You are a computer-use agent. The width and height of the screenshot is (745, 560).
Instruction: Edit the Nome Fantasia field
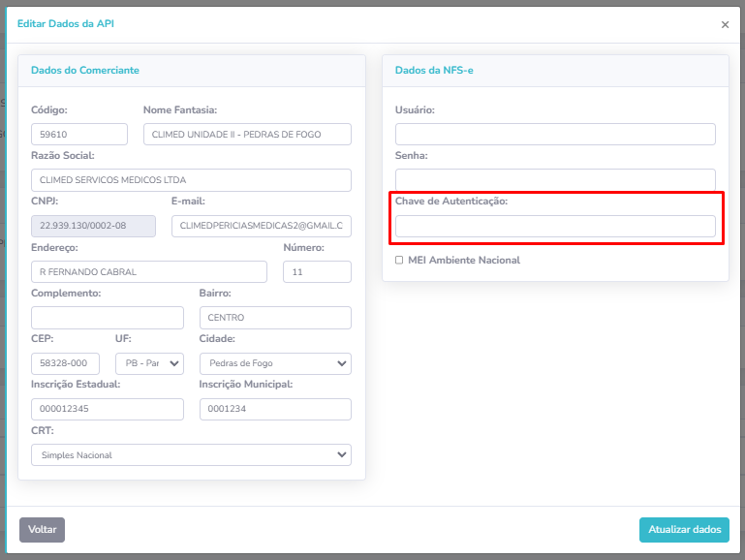pos(247,135)
